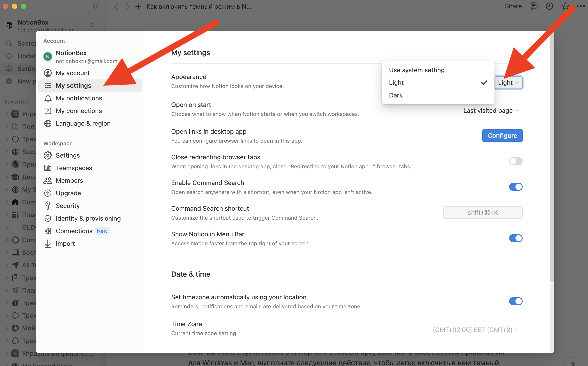
Task: Choose Dark in appearance menu
Action: 438,95
